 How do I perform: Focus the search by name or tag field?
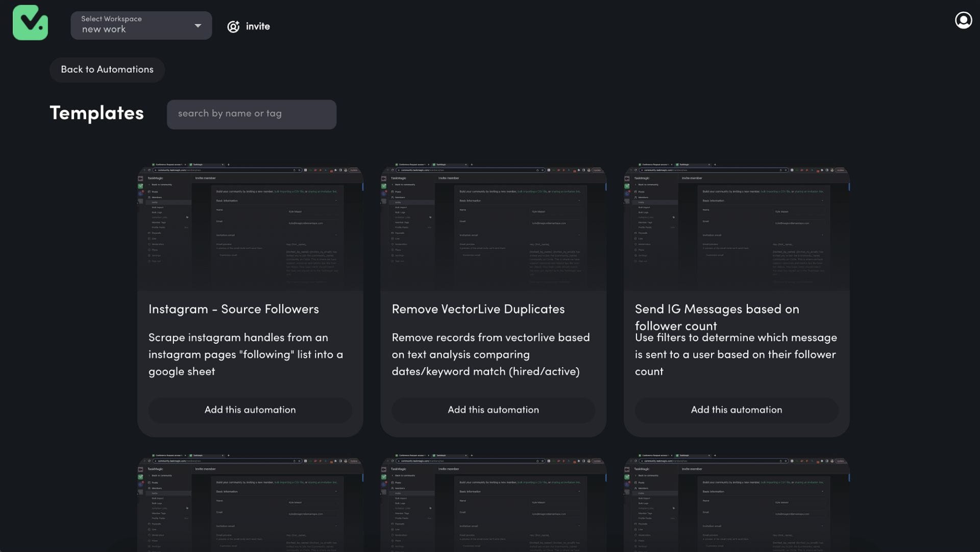tap(251, 114)
